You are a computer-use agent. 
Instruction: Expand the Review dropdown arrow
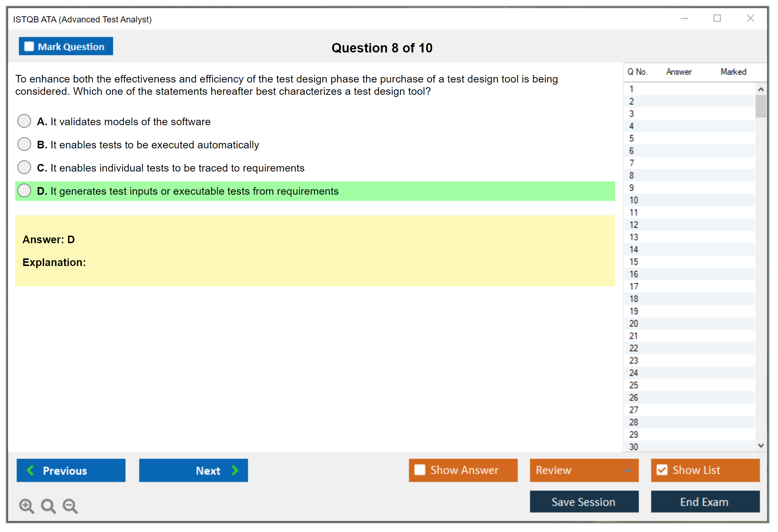(628, 470)
